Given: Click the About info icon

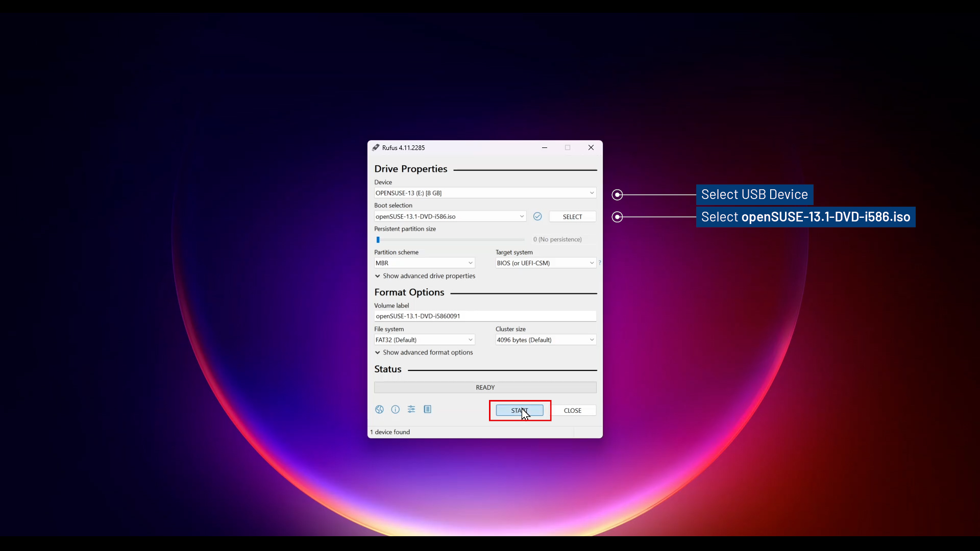Looking at the screenshot, I should 395,409.
